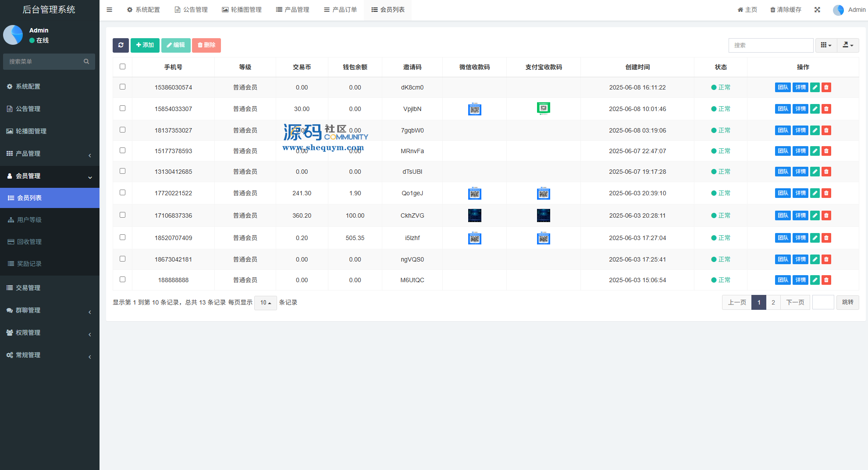Click green edit pencil icon for 18520707409
Viewport: 868px width, 470px height.
(815, 238)
